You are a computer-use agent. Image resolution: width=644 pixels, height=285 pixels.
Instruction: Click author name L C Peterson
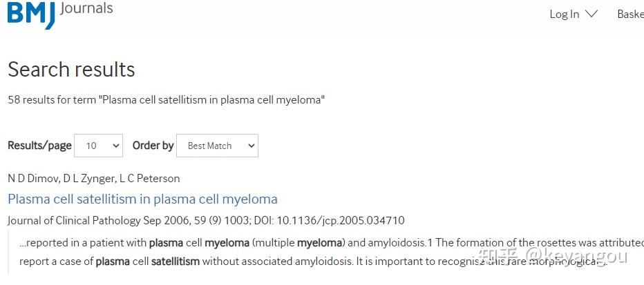coord(149,178)
